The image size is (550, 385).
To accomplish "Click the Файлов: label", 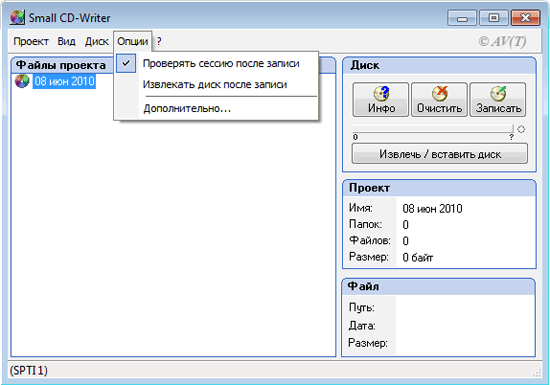I will [x=370, y=240].
